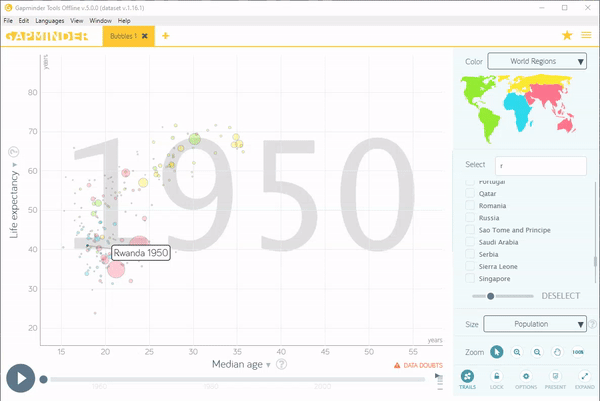Image resolution: width=600 pixels, height=401 pixels.
Task: Check the Romania checkbox
Action: (x=470, y=205)
